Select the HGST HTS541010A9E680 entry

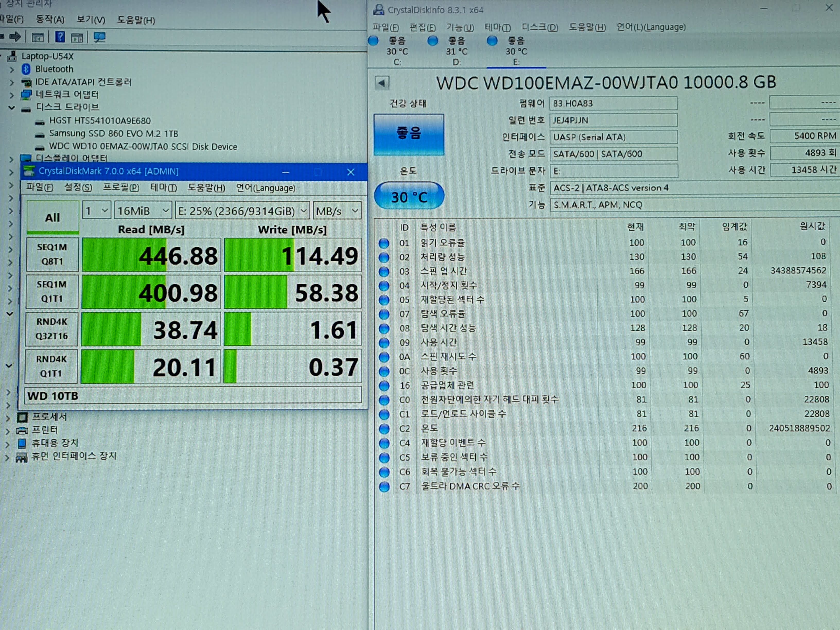coord(100,121)
